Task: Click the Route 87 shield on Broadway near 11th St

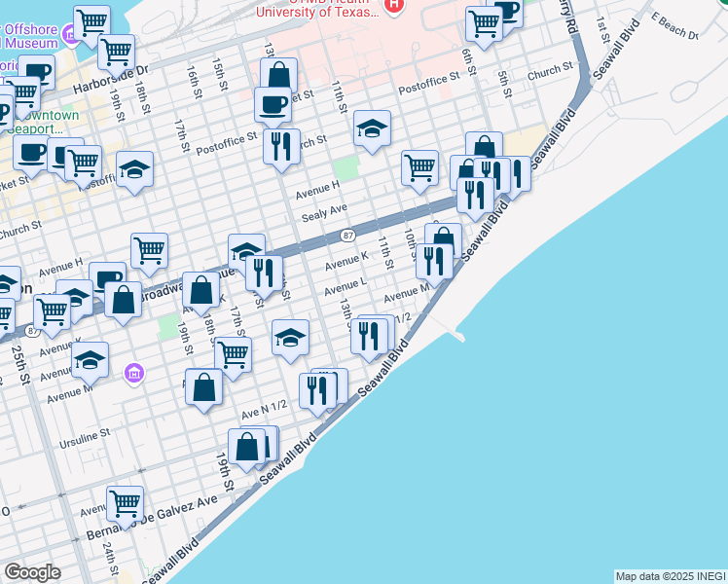Action: point(347,237)
